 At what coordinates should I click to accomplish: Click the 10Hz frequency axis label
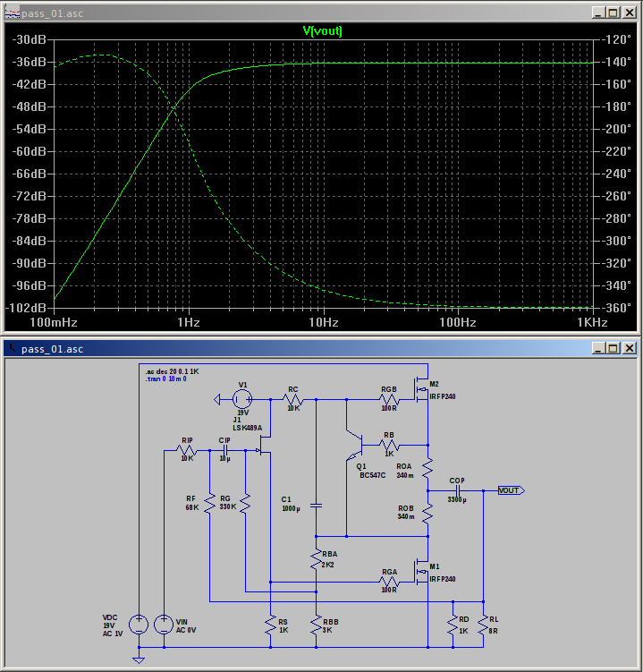[x=324, y=323]
